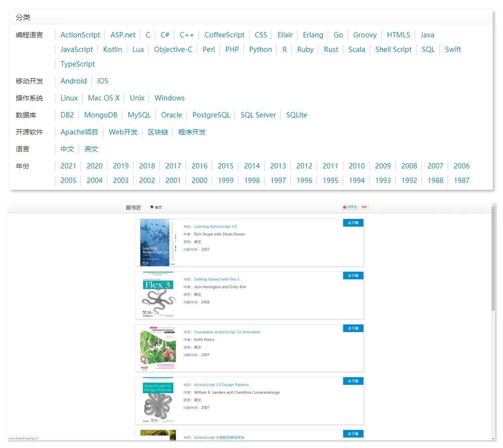Select Android under 移动开发

73,81
